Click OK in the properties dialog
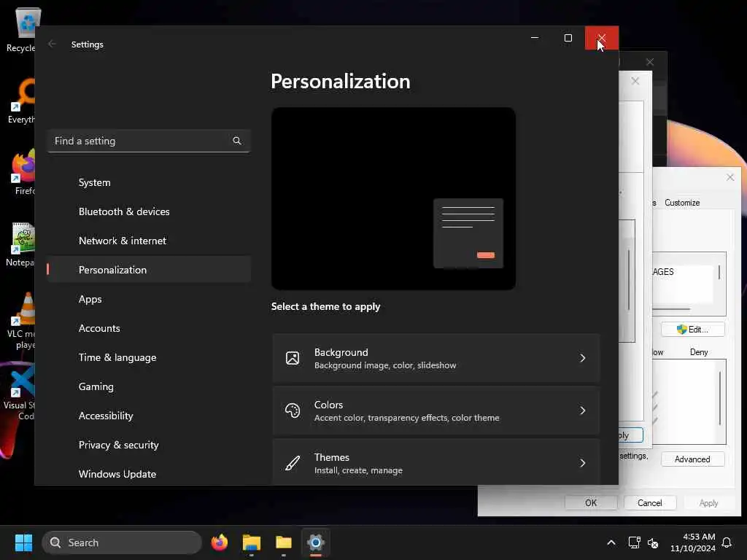The width and height of the screenshot is (747, 560). click(591, 503)
